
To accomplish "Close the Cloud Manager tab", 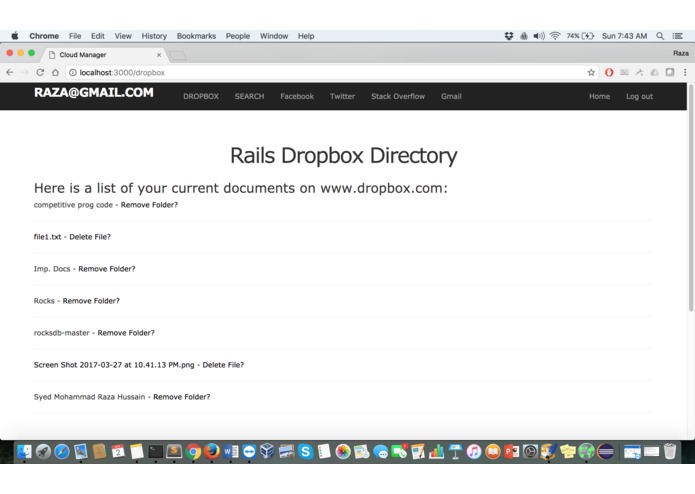I will coord(159,55).
